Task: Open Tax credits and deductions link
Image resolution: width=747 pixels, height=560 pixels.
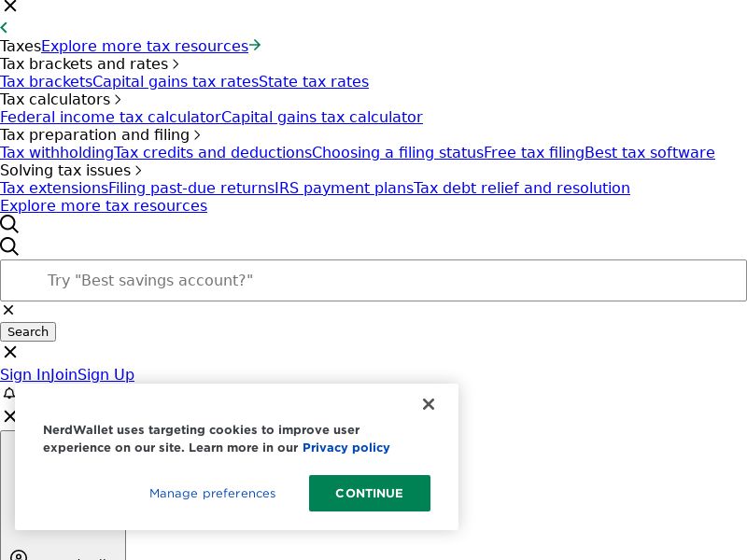Action: [213, 153]
